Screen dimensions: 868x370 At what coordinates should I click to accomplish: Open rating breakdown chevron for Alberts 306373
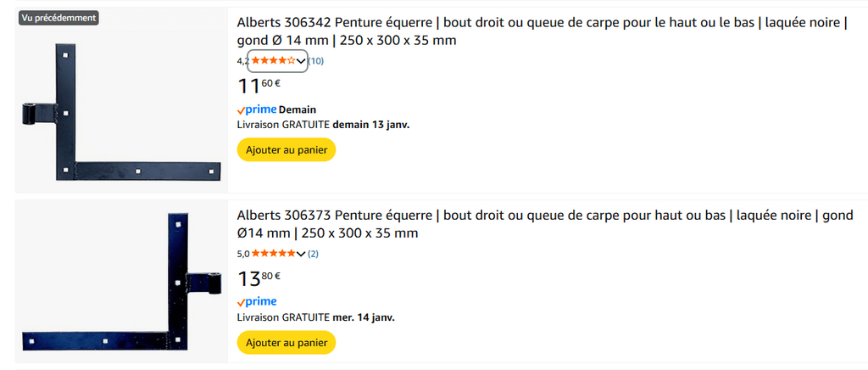(301, 254)
